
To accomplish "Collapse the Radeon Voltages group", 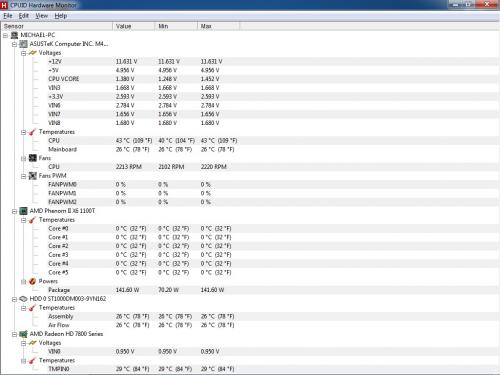I will pos(23,343).
